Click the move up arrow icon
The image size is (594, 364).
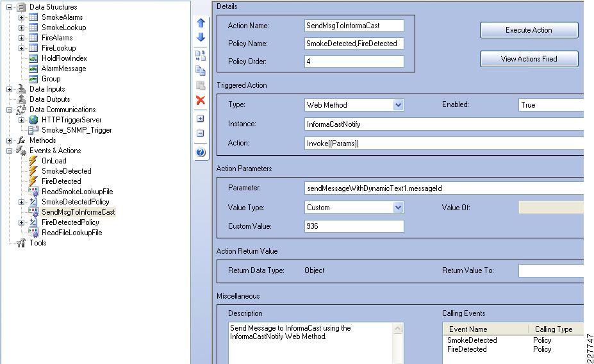(x=201, y=22)
